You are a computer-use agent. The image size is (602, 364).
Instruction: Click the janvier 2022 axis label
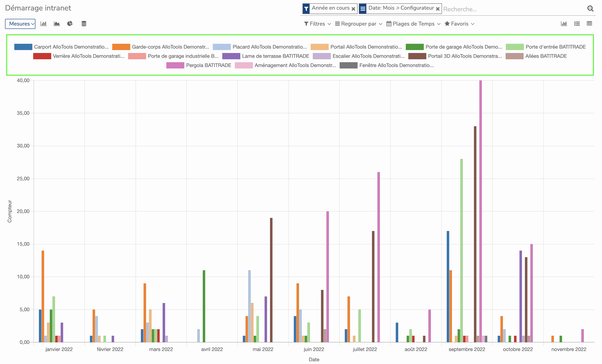tap(59, 349)
